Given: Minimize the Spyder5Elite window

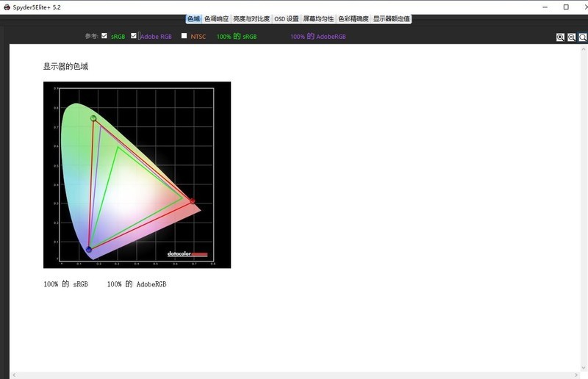Looking at the screenshot, I should pyautogui.click(x=545, y=7).
